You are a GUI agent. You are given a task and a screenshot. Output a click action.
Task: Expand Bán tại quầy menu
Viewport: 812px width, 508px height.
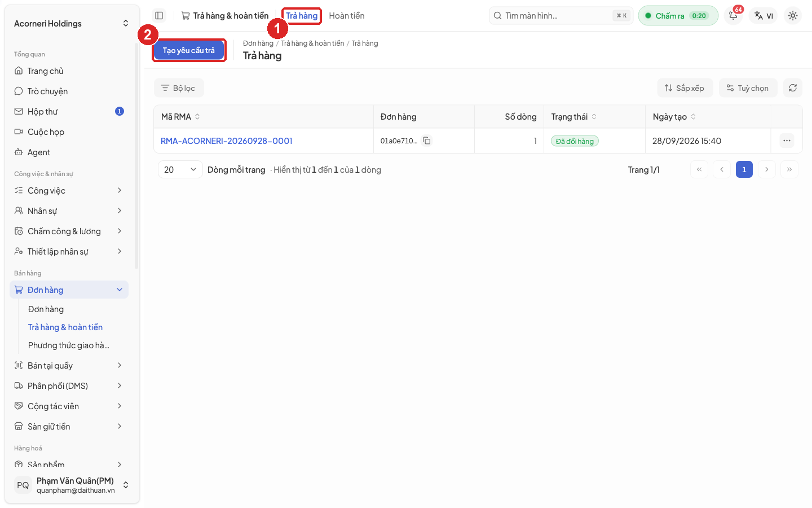click(x=69, y=366)
